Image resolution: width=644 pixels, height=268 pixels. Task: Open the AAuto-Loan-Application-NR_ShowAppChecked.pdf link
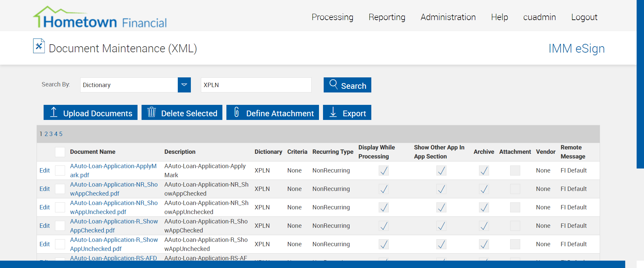click(x=113, y=189)
